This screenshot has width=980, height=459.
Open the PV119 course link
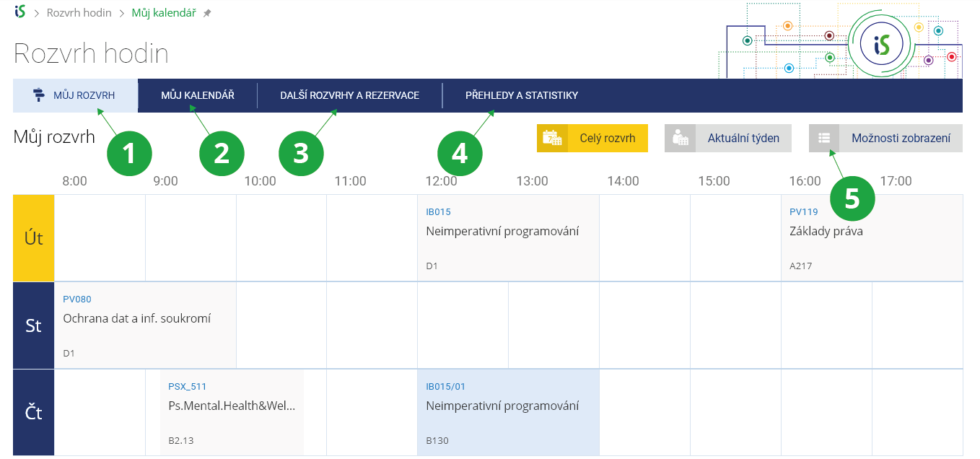click(x=803, y=212)
